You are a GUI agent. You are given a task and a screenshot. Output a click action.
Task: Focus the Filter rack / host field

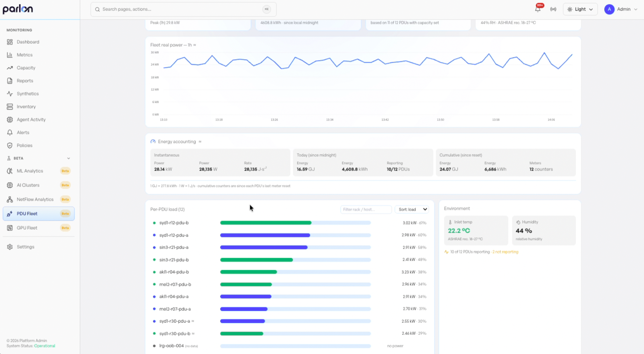[366, 209]
